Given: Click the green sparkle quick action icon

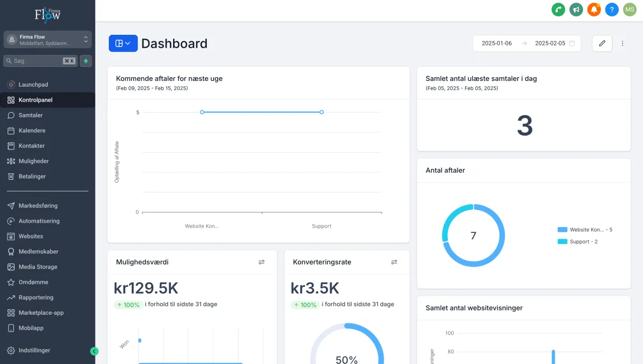Looking at the screenshot, I should (86, 61).
